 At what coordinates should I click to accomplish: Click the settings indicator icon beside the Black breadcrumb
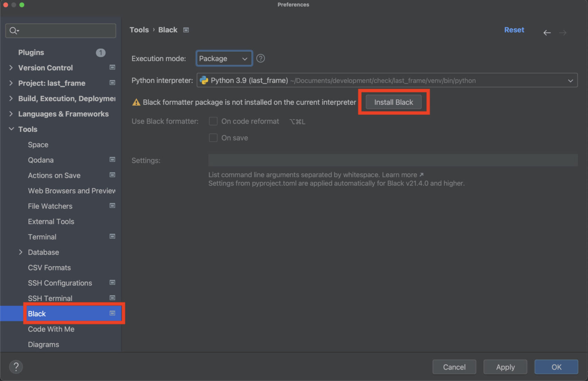pyautogui.click(x=186, y=30)
